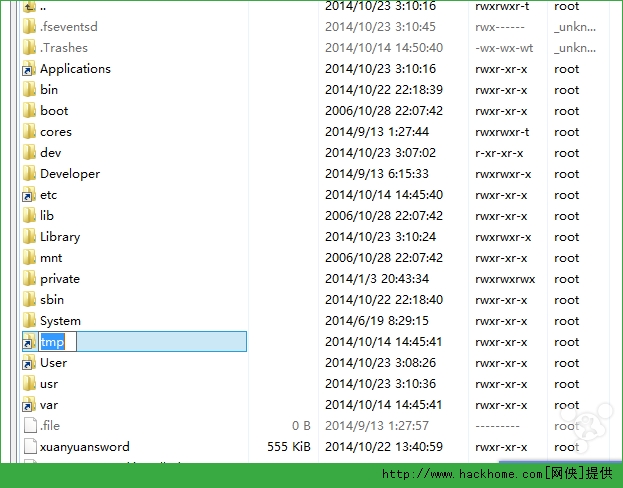This screenshot has width=623, height=488.
Task: Select the cores folder name
Action: tap(56, 132)
